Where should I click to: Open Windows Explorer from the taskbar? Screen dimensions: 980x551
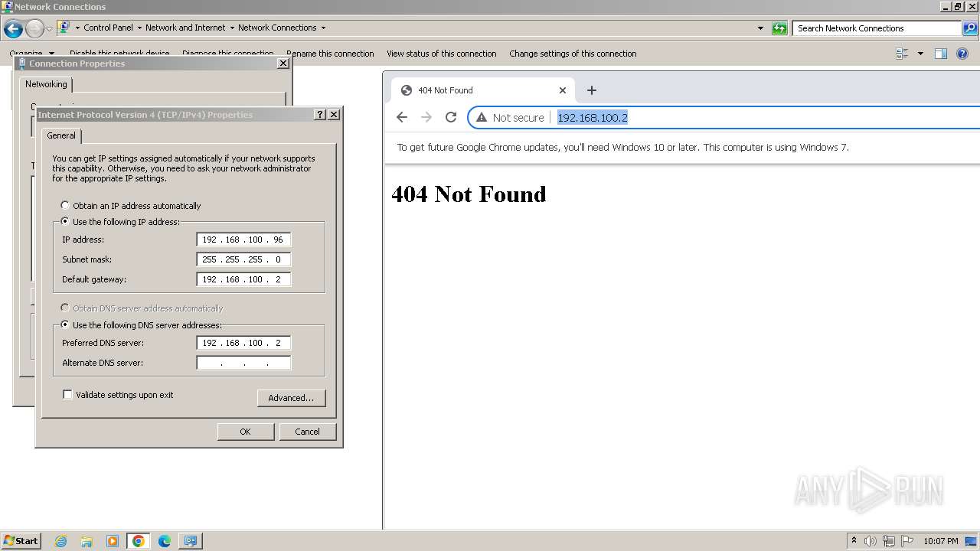coord(87,541)
